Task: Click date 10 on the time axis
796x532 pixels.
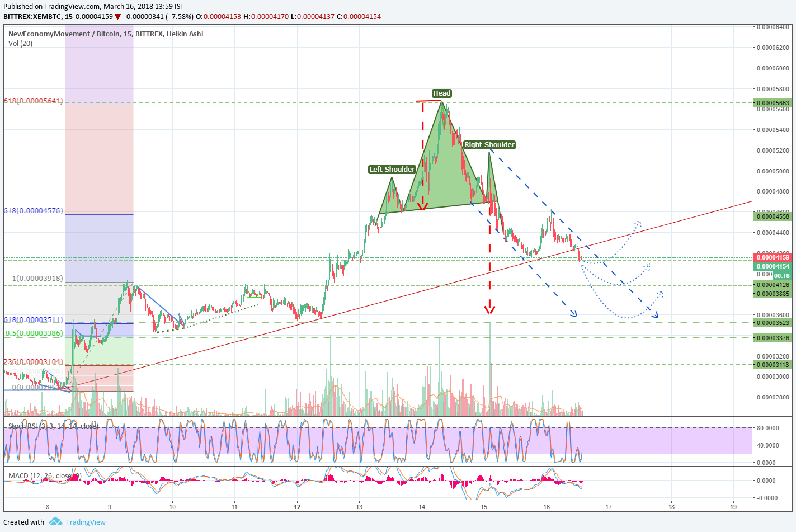Action: tap(172, 507)
